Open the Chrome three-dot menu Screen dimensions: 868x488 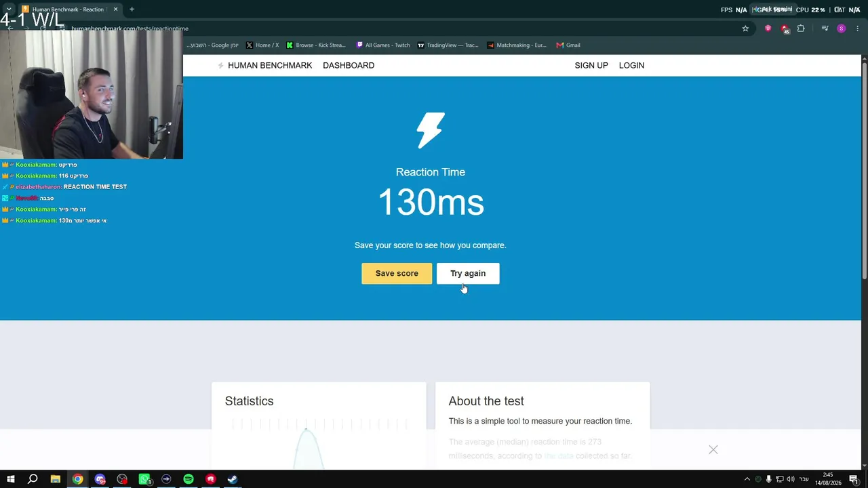858,28
